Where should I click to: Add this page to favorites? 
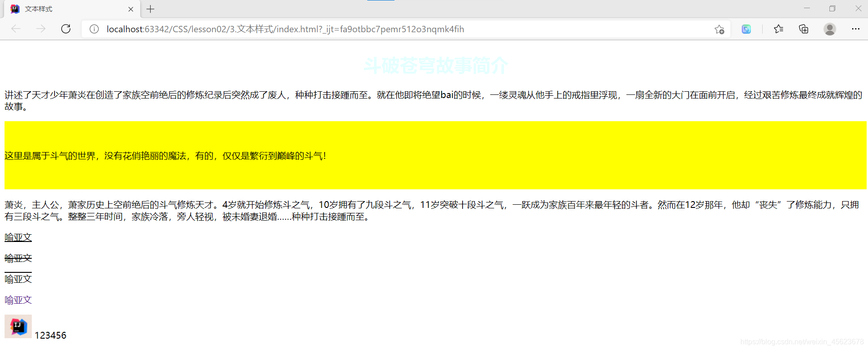719,30
